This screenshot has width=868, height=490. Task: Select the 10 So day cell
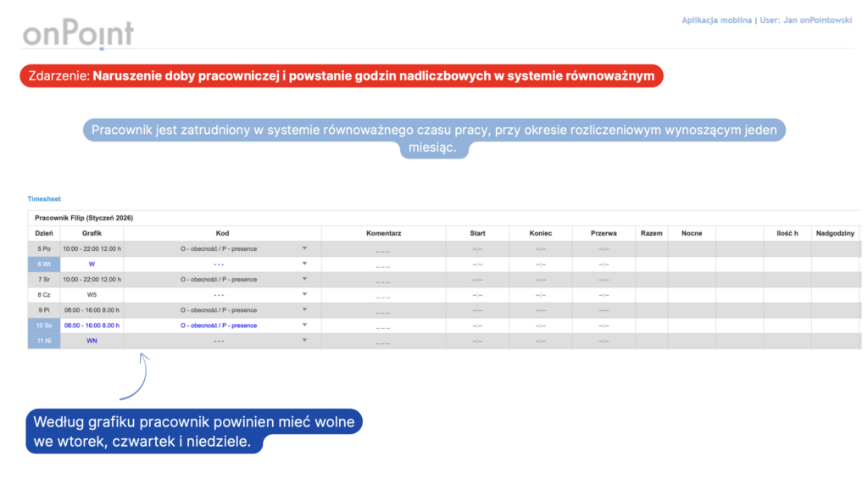(x=45, y=325)
